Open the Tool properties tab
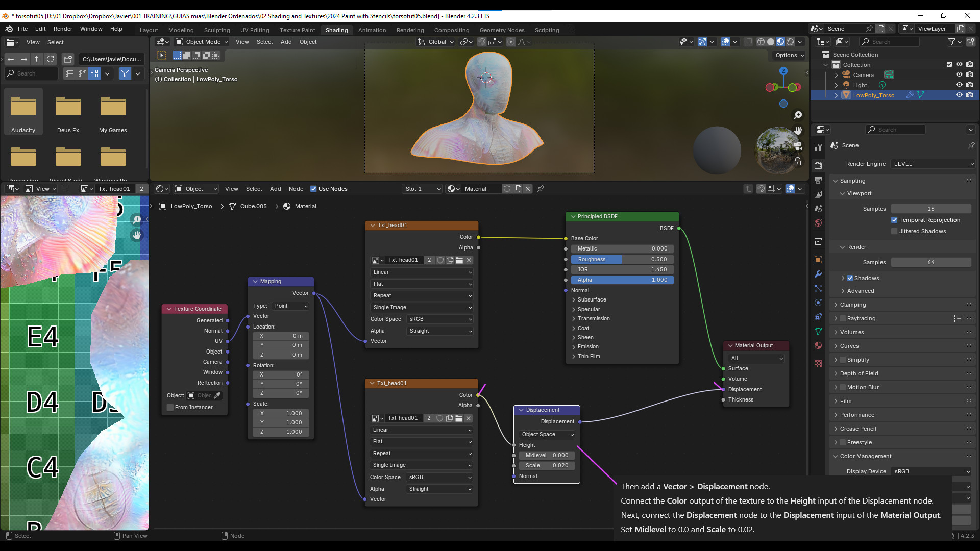980x551 pixels. [818, 147]
